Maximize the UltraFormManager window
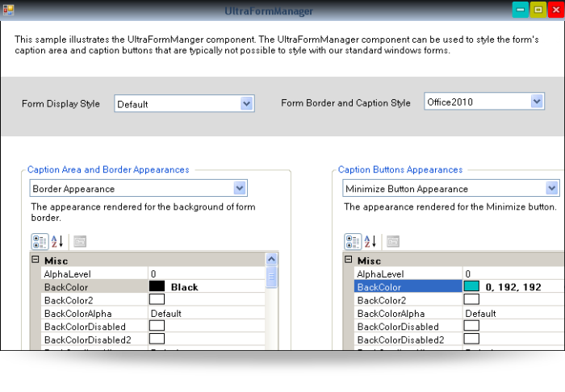The height and width of the screenshot is (392, 565). (538, 10)
